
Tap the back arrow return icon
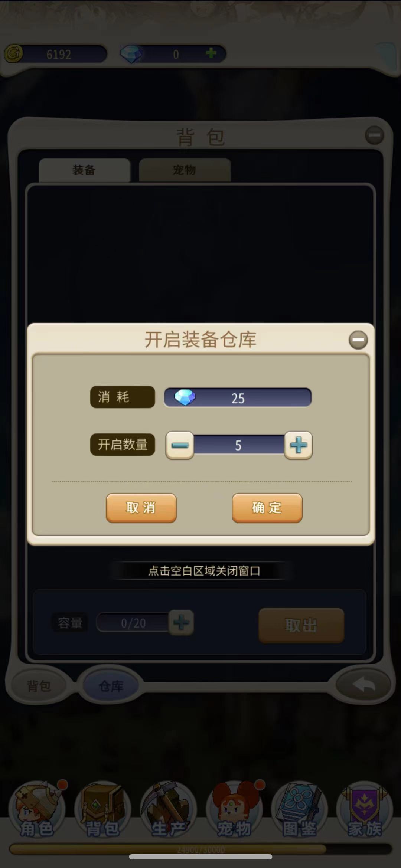pyautogui.click(x=363, y=685)
